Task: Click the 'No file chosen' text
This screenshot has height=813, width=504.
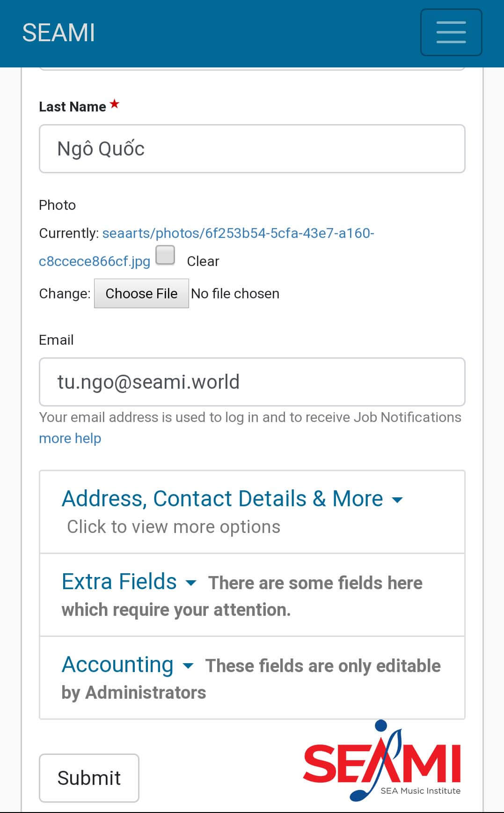Action: (235, 294)
